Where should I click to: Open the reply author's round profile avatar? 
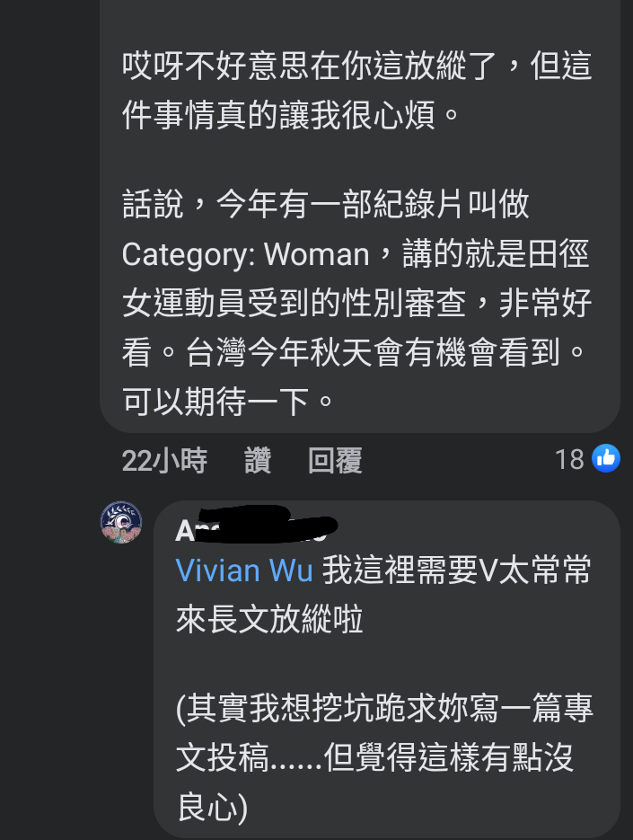coord(121,522)
